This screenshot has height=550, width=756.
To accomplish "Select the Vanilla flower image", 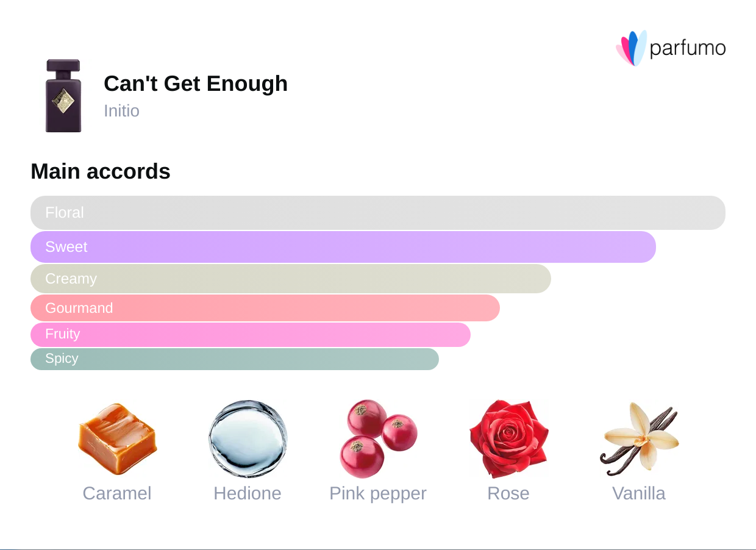I will tap(639, 438).
